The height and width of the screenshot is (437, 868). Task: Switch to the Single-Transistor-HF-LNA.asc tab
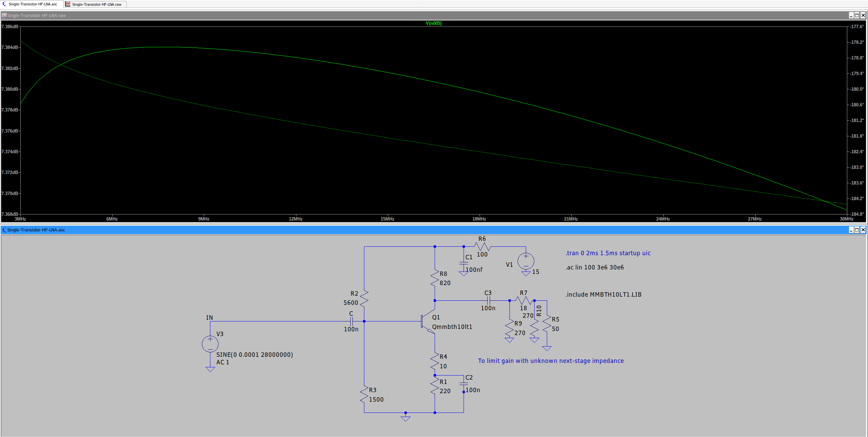(x=31, y=4)
